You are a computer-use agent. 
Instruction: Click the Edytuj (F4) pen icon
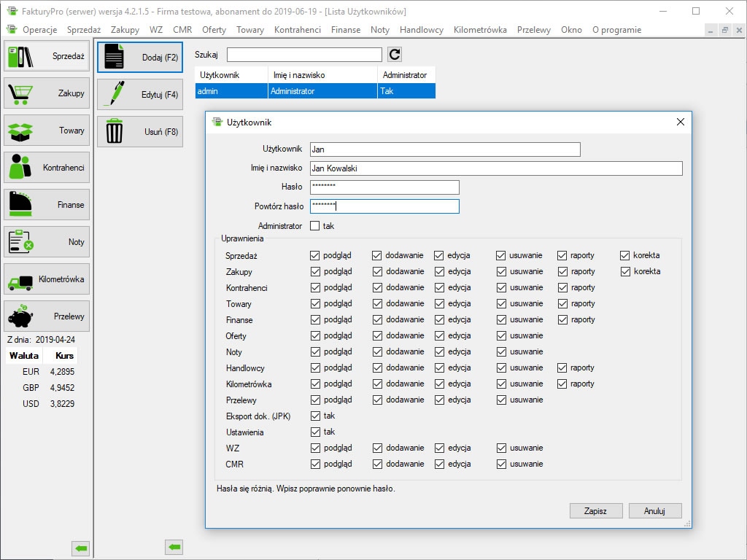(115, 95)
